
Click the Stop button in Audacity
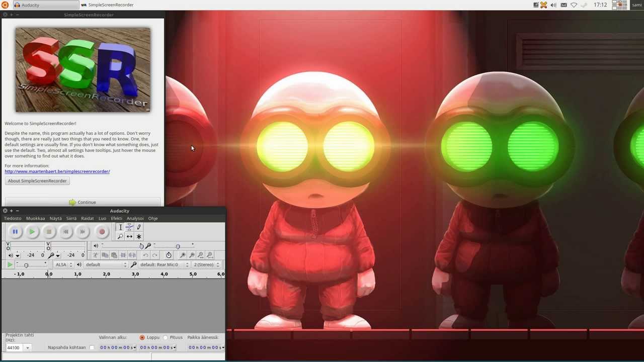point(49,232)
